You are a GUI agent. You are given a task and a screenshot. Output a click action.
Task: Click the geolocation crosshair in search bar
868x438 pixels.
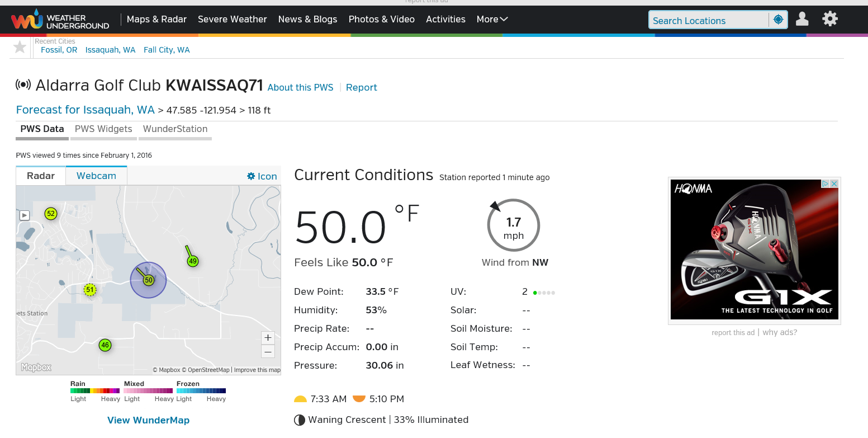point(778,19)
